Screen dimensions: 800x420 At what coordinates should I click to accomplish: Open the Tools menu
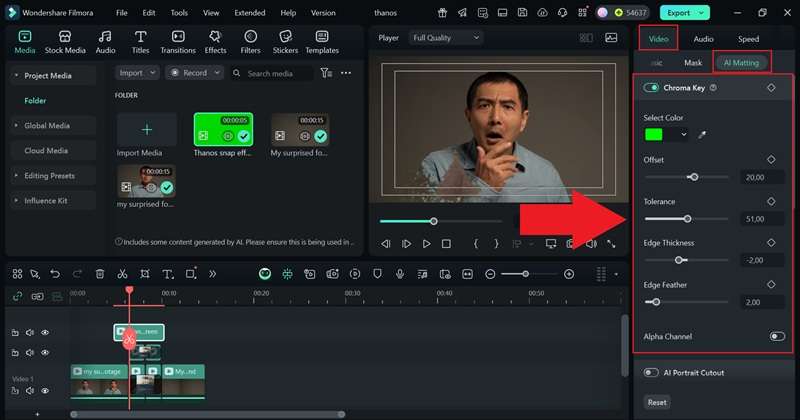[179, 13]
